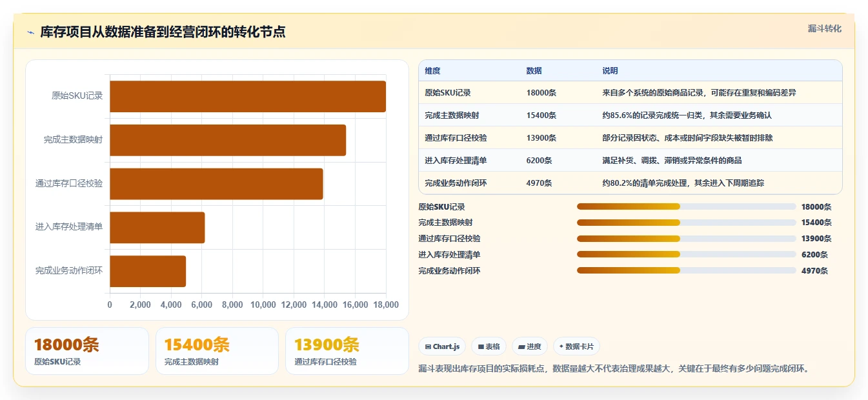The image size is (868, 400).
Task: Click the 进入库存处理清单 chart bar
Action: [157, 228]
